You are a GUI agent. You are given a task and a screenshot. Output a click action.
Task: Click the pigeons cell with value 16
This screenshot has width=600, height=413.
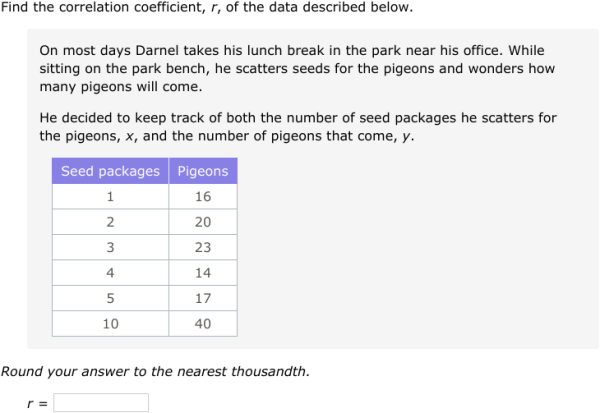(203, 197)
